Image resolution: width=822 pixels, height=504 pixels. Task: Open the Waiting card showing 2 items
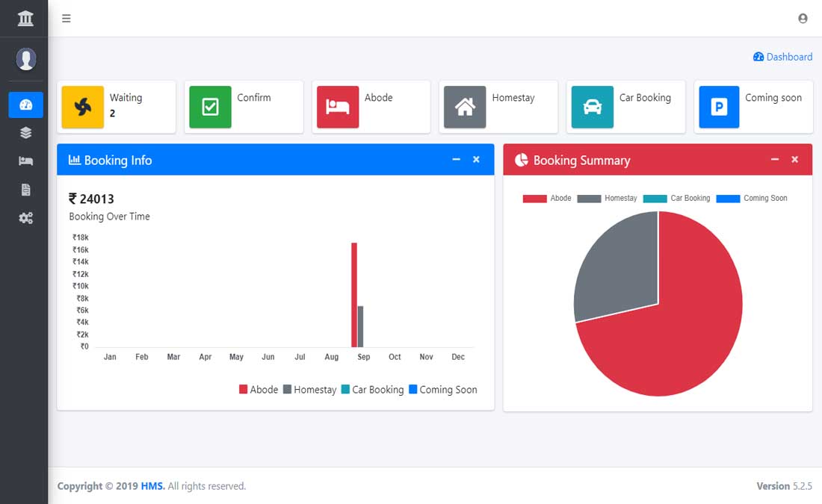pyautogui.click(x=117, y=107)
